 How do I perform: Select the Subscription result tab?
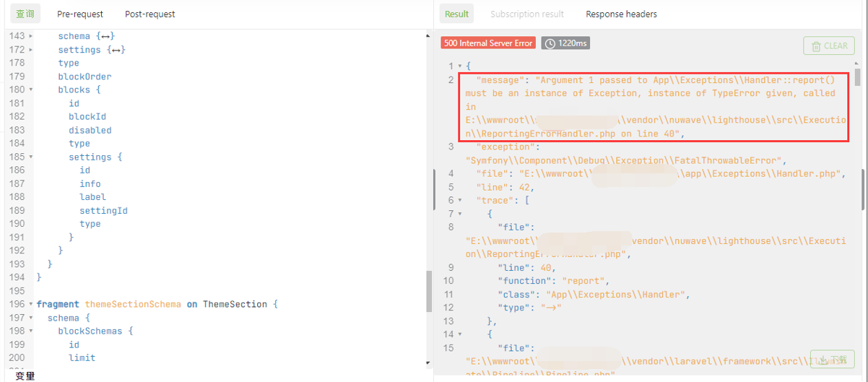tap(526, 14)
